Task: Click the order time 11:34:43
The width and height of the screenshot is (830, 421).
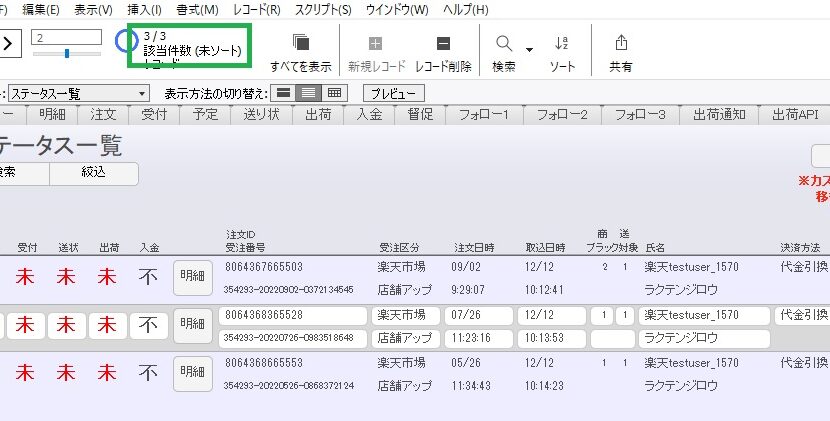Action: (x=471, y=386)
